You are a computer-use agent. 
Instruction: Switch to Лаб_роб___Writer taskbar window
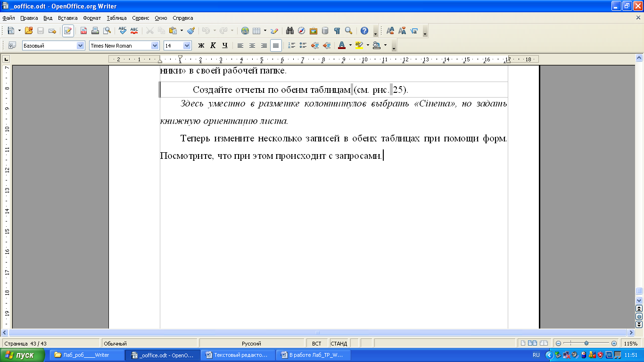click(87, 355)
